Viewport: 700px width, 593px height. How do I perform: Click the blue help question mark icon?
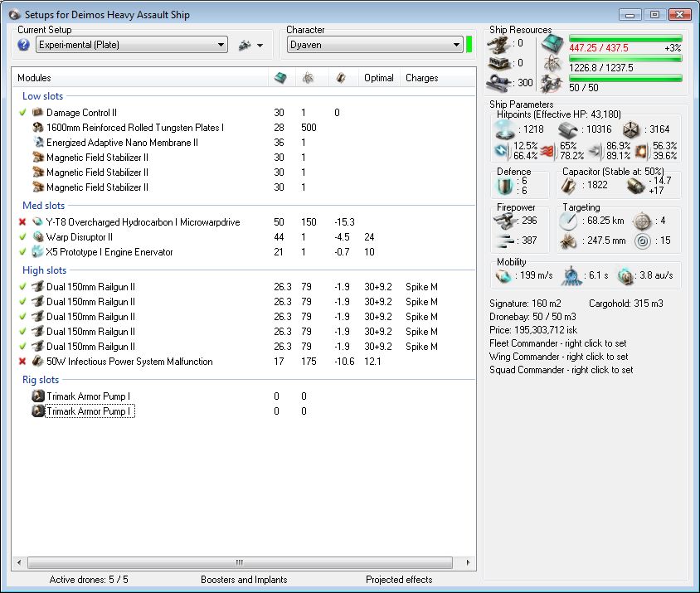coord(24,45)
